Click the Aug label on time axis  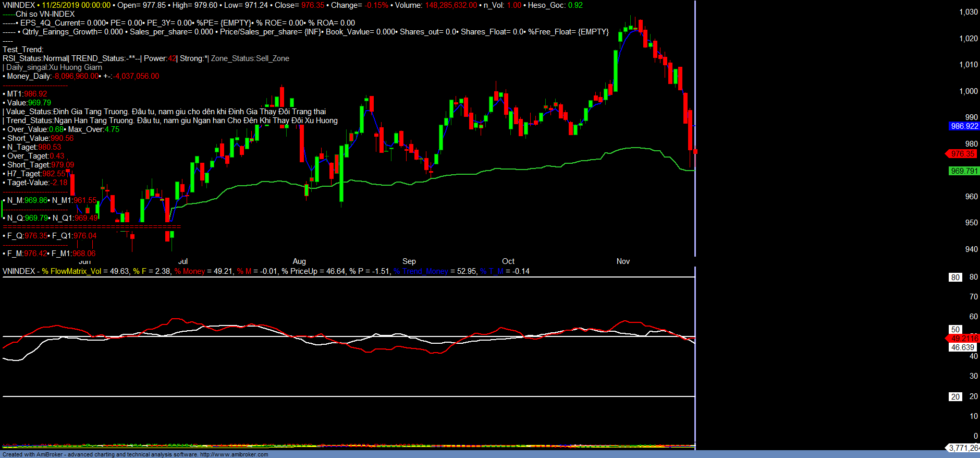pos(299,261)
